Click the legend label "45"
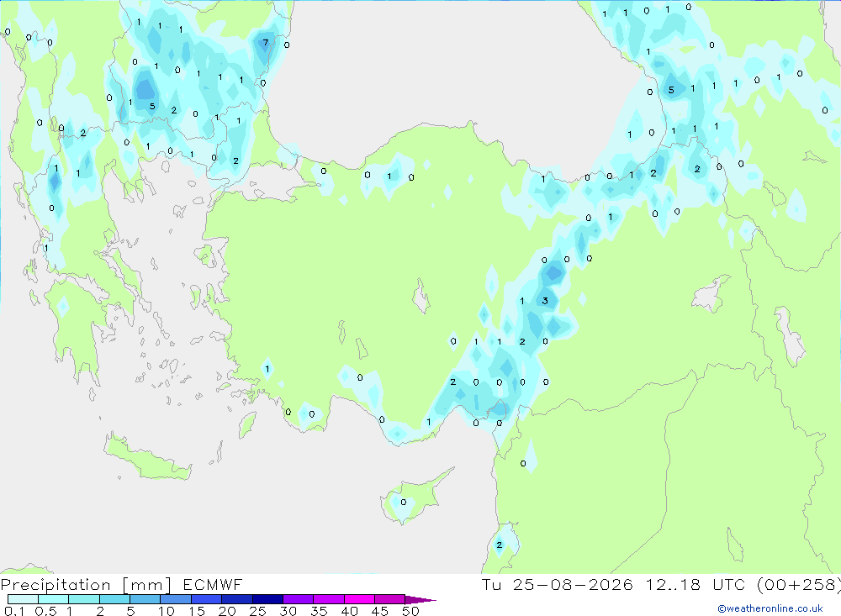The height and width of the screenshot is (616, 841). point(380,611)
